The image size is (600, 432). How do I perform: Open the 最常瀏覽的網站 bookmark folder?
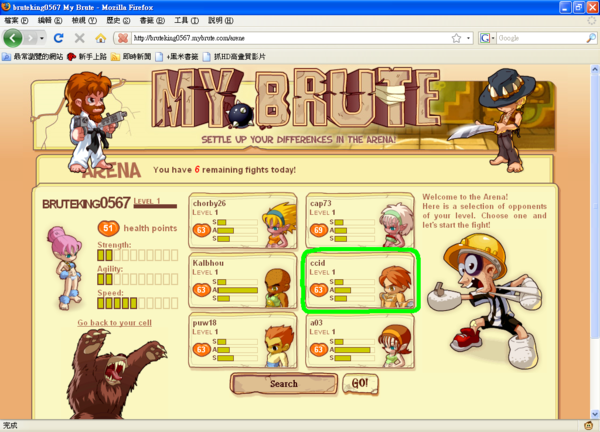(x=33, y=57)
